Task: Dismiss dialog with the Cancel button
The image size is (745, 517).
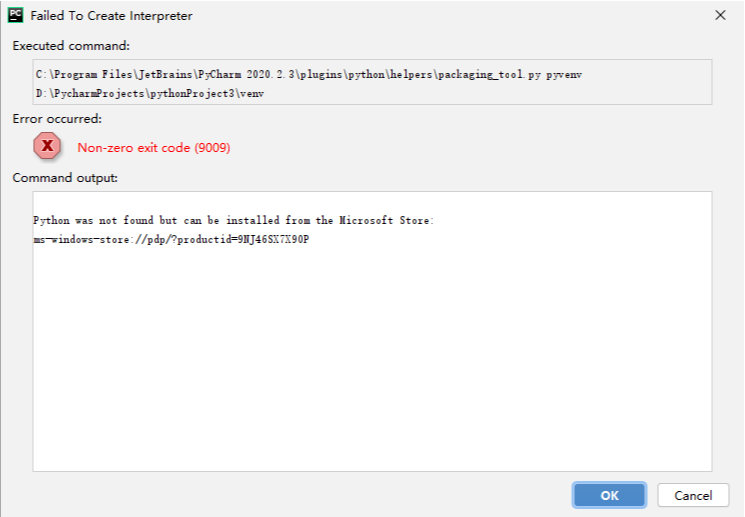Action: 693,495
